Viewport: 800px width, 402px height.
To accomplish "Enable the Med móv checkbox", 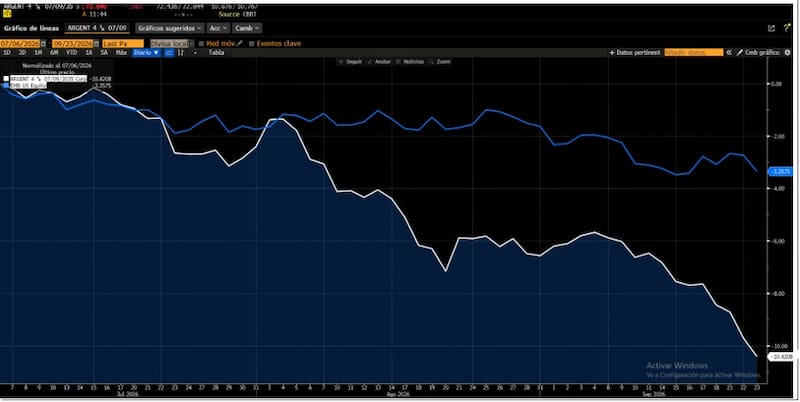I will point(201,44).
